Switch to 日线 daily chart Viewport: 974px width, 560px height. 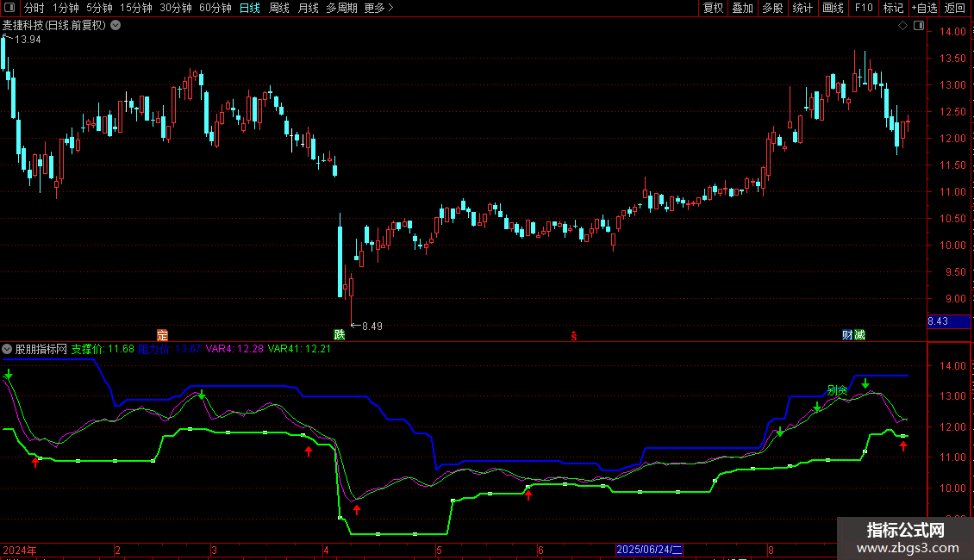click(x=250, y=8)
